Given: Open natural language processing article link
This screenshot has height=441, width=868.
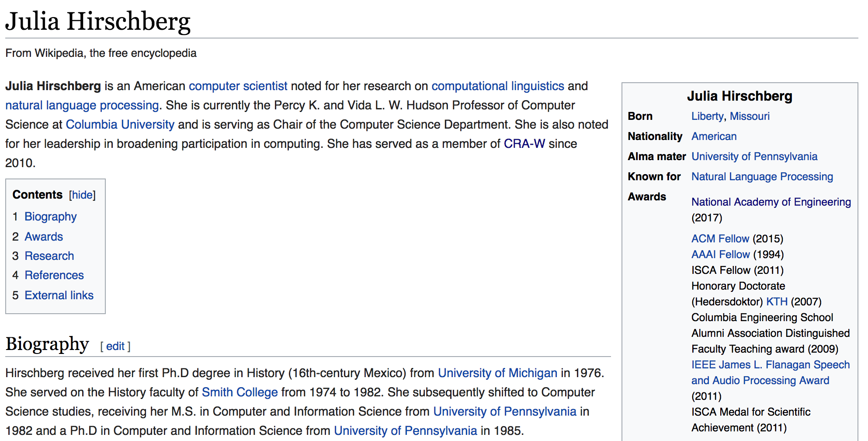Looking at the screenshot, I should tap(82, 105).
